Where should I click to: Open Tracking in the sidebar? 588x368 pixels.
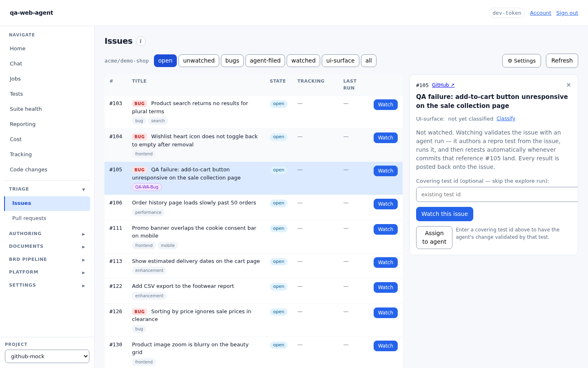pos(47,154)
